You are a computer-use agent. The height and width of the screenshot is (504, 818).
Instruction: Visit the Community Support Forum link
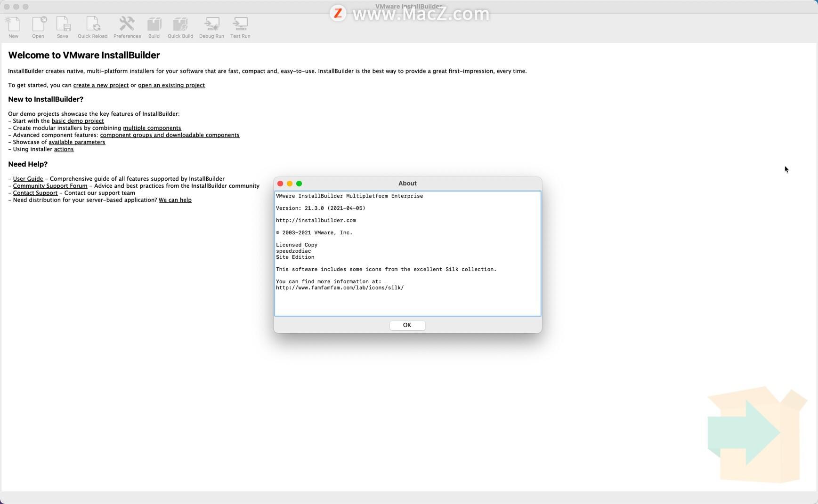pos(50,185)
